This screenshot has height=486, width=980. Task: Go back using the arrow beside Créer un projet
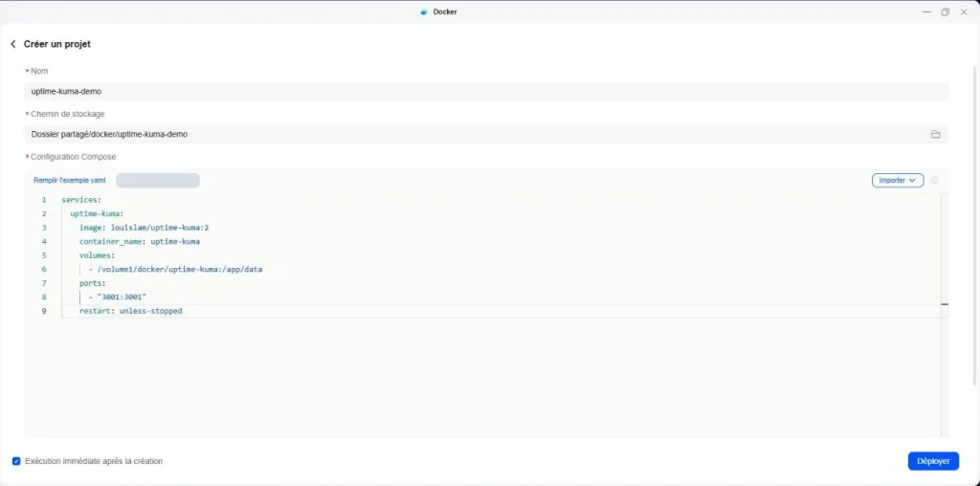(13, 44)
